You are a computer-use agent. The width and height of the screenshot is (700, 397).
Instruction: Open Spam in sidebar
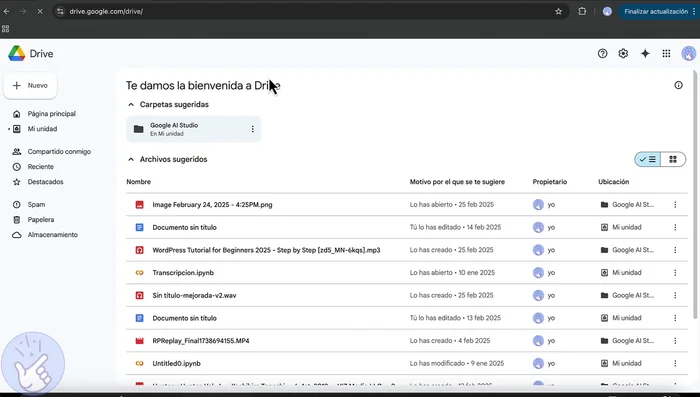click(x=36, y=205)
